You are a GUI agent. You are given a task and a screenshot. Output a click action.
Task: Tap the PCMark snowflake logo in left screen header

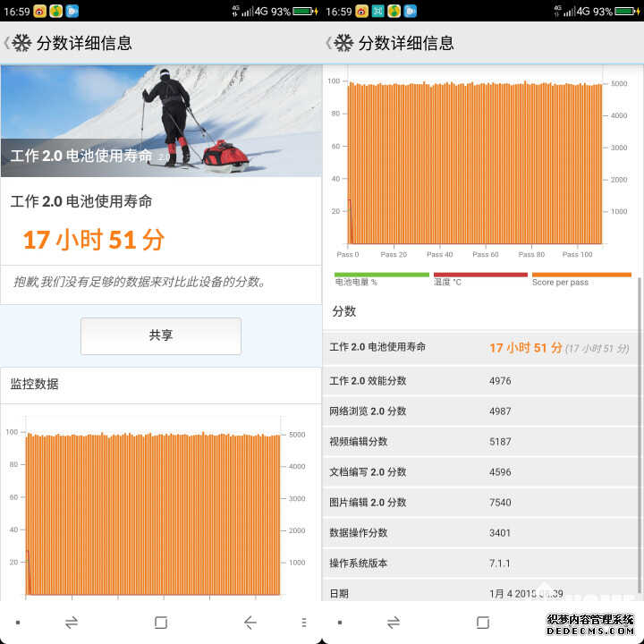21,43
